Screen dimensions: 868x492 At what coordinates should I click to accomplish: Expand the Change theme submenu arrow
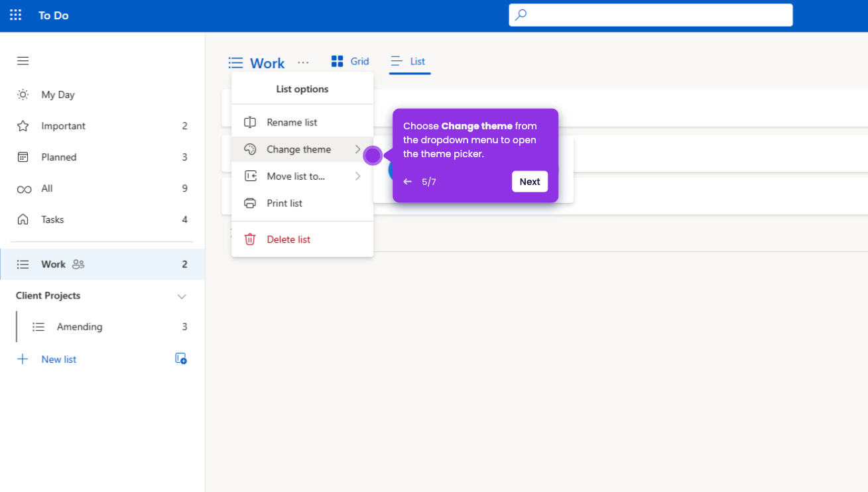pos(357,149)
